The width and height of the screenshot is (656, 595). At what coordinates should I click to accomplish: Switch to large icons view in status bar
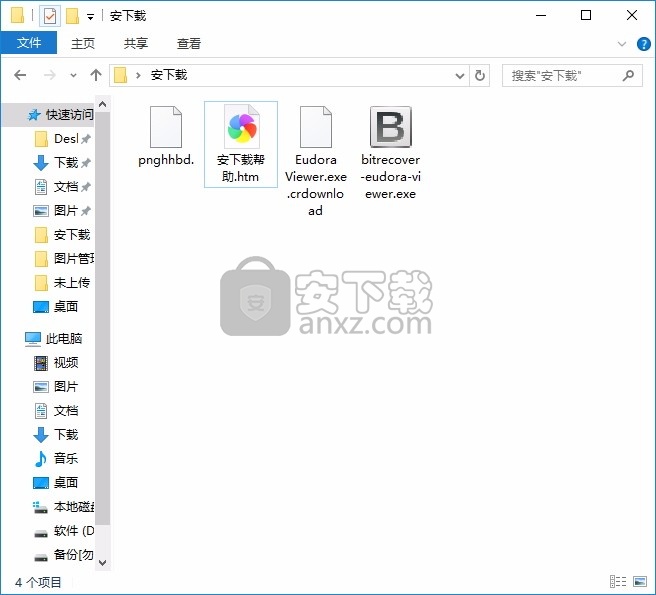[x=640, y=582]
